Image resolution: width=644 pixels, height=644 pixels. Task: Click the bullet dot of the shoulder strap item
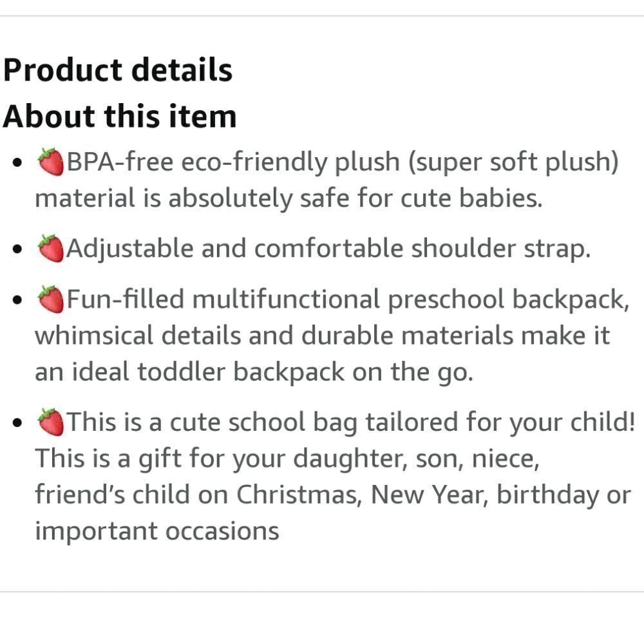[x=17, y=249]
